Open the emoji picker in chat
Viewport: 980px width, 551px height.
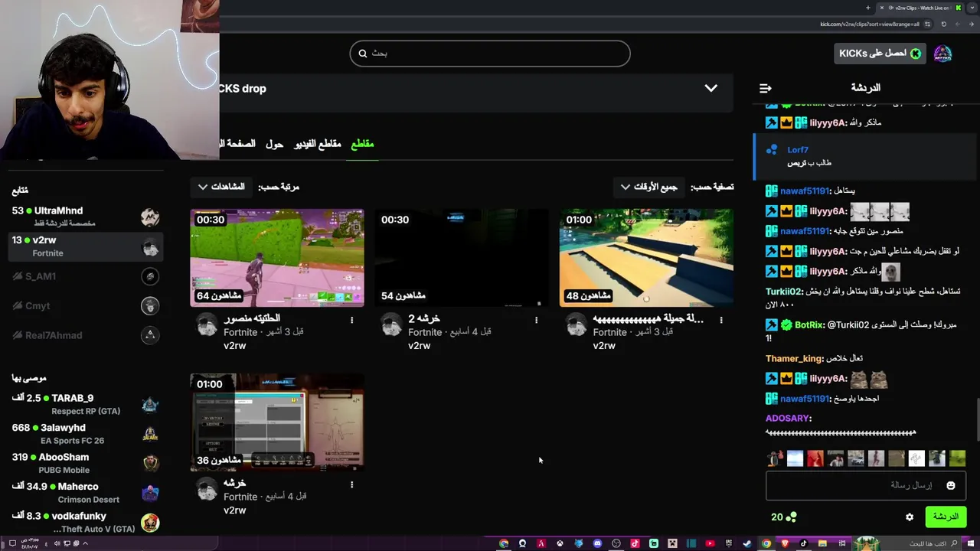click(x=951, y=485)
